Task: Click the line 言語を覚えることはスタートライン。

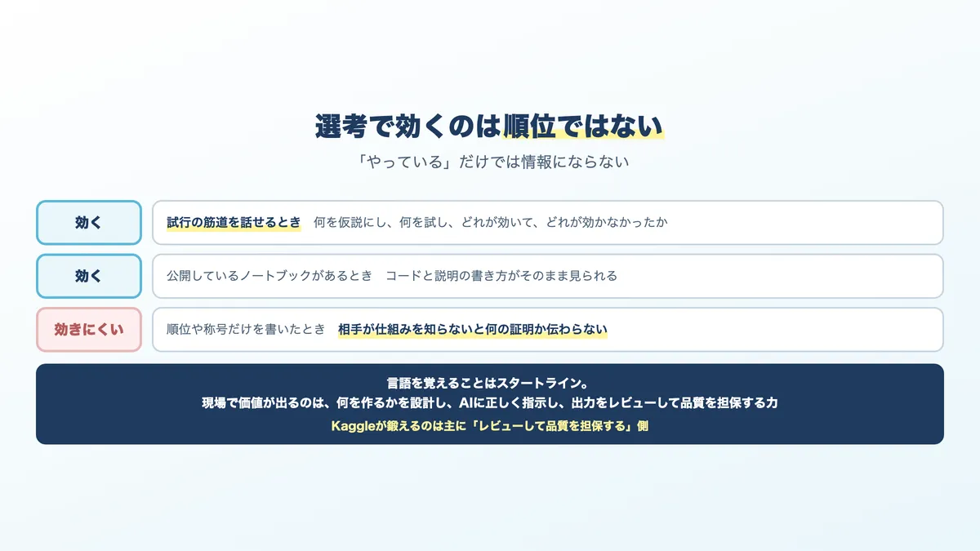Action: coord(490,382)
